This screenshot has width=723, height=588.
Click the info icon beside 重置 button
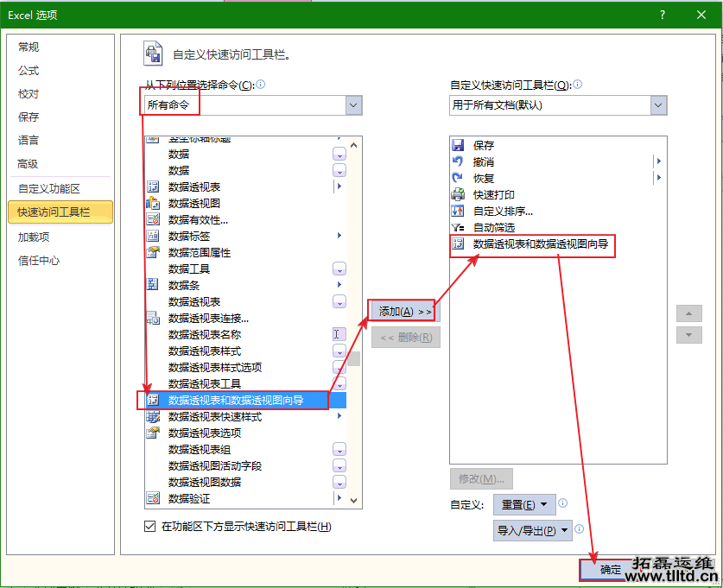click(x=562, y=503)
